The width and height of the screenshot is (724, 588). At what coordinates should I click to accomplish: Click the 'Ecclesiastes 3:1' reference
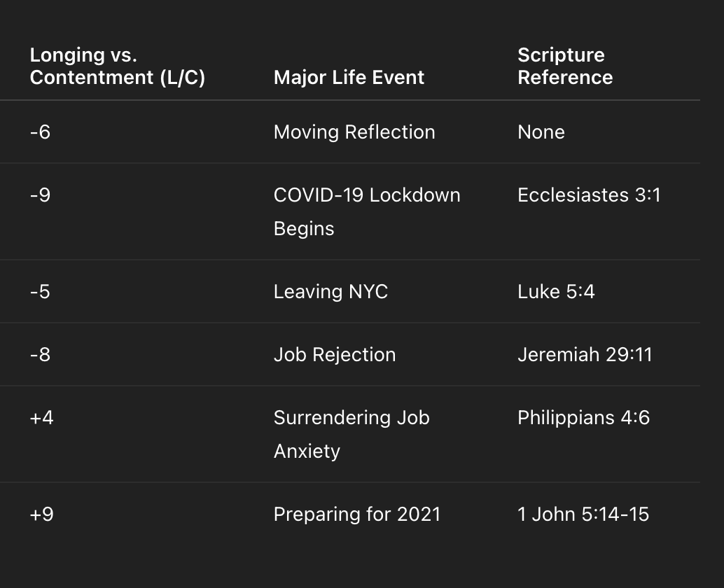coord(589,195)
